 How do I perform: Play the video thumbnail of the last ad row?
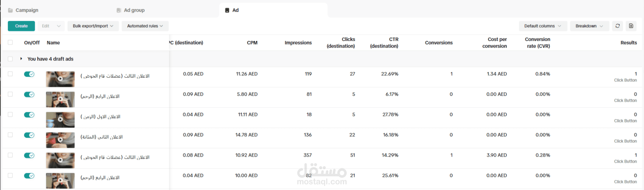click(60, 180)
